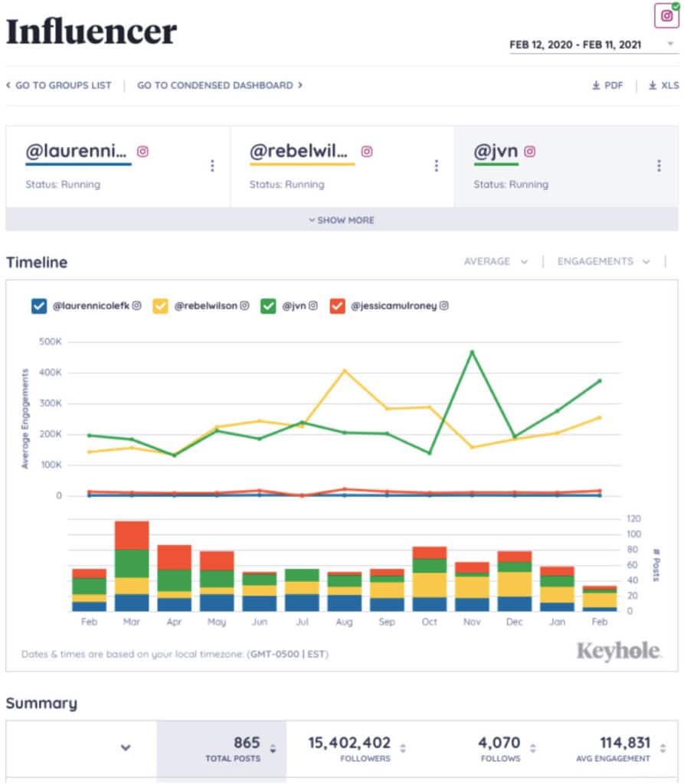Go to groups list
This screenshot has width=684, height=784.
58,86
